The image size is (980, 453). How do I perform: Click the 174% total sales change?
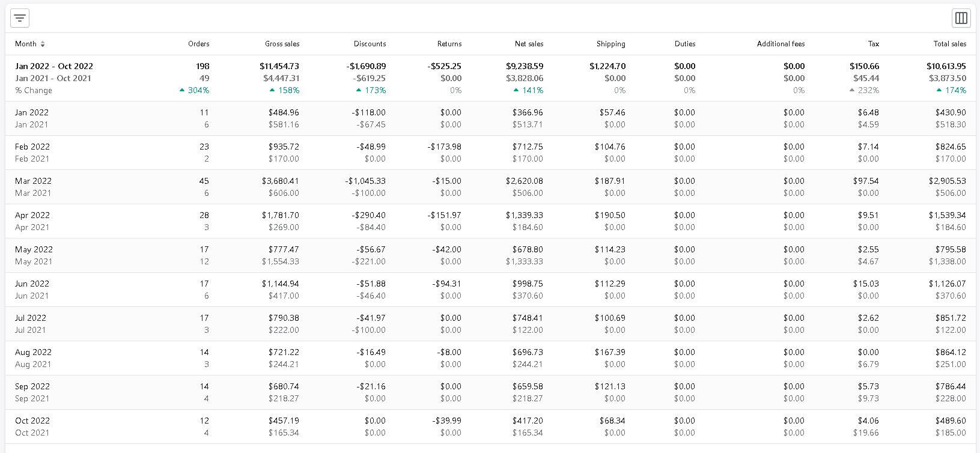952,90
